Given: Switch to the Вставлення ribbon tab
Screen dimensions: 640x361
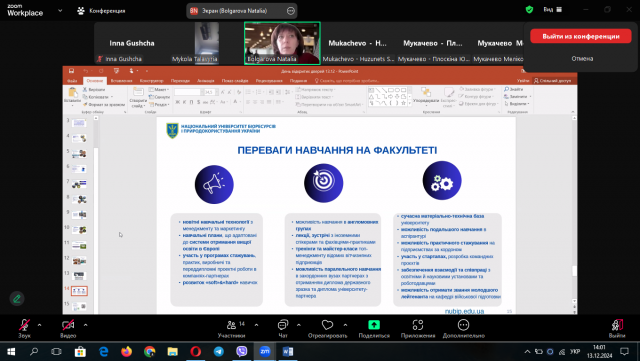Looking at the screenshot, I should click(121, 81).
